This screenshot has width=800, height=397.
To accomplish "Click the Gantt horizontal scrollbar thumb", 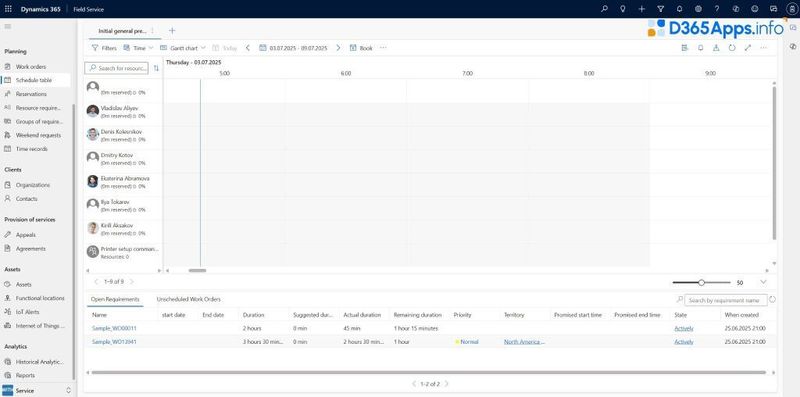I will tap(197, 271).
